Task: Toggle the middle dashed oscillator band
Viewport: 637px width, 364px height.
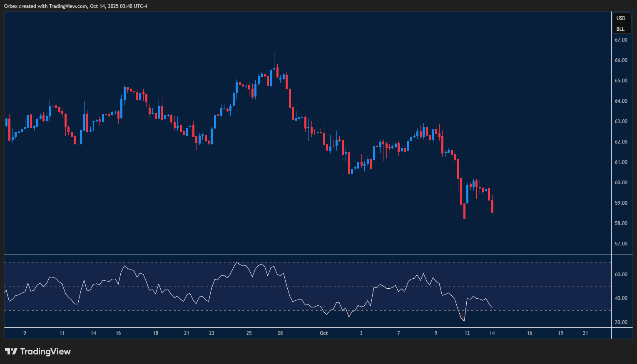Action: (x=291, y=286)
